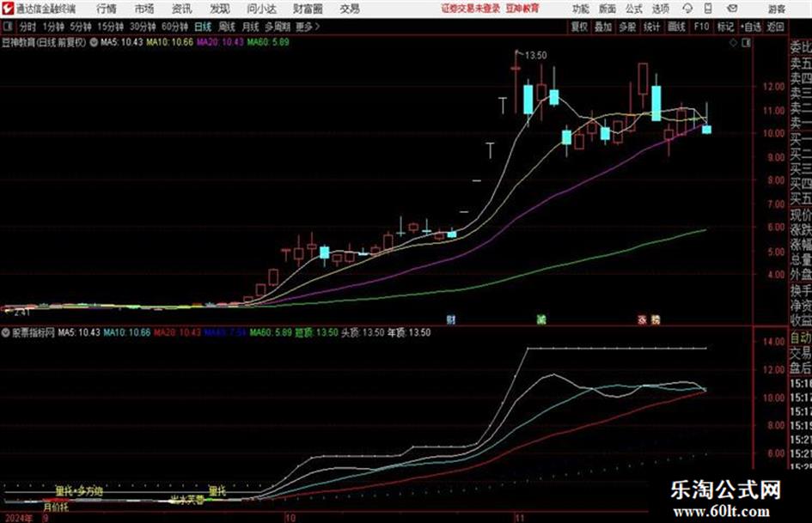812x523 pixels.
Task: Open the 交易 menu
Action: point(350,9)
